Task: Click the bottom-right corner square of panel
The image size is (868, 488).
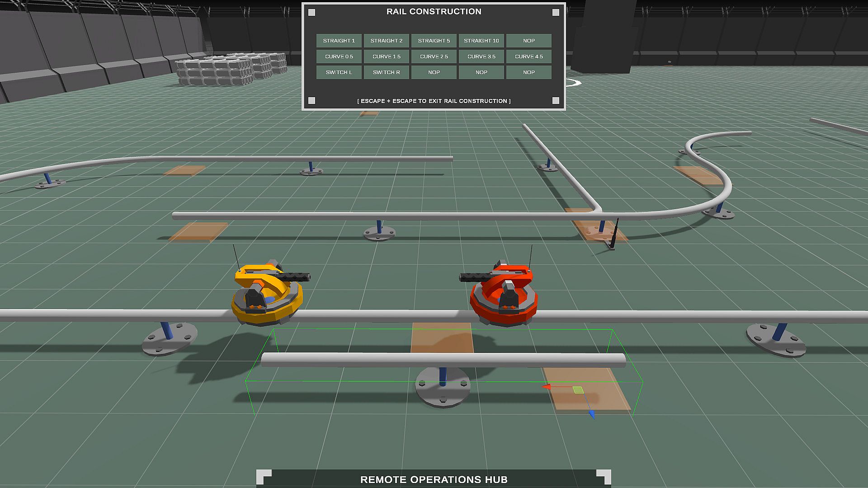Action: pos(556,100)
